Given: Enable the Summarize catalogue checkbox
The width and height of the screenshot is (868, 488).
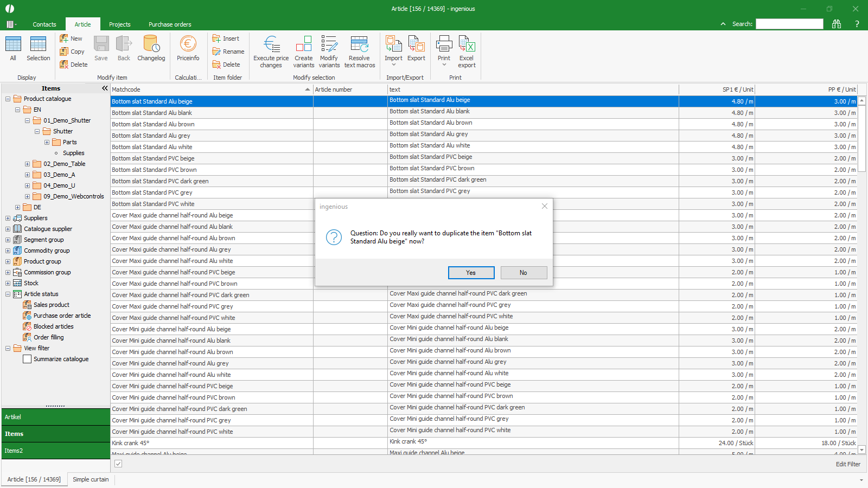Looking at the screenshot, I should coord(27,359).
